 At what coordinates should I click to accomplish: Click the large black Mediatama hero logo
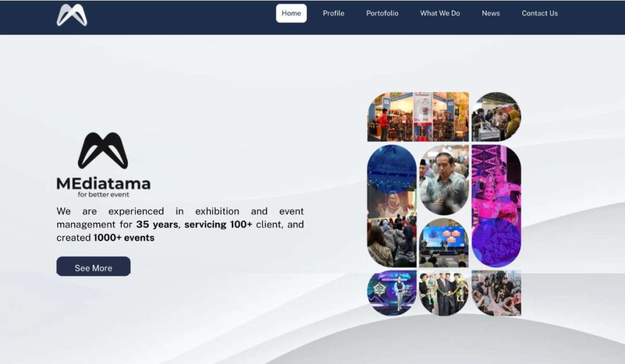click(103, 151)
